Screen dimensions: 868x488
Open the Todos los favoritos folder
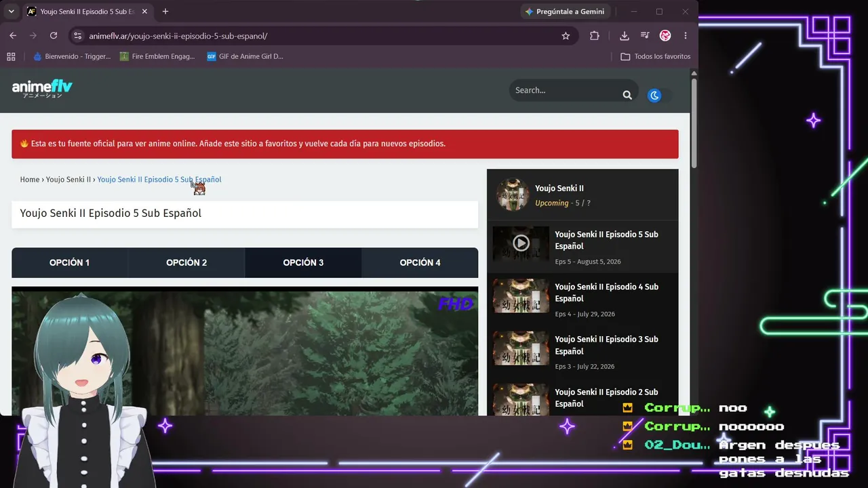[x=656, y=56]
